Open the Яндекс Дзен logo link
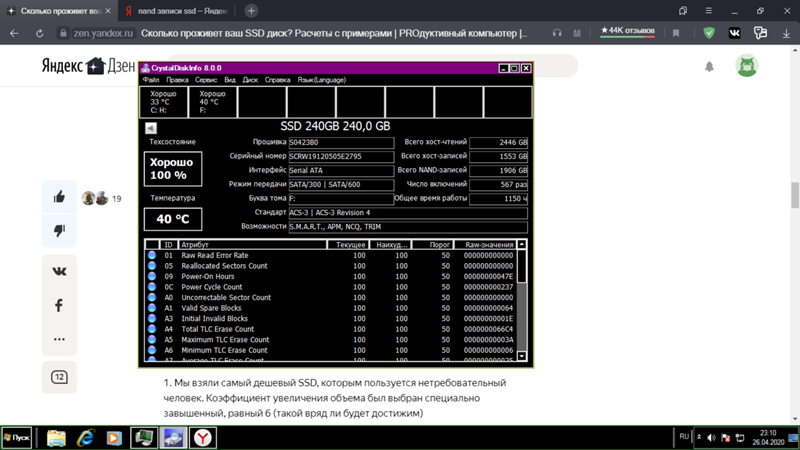800x450 pixels. pyautogui.click(x=88, y=66)
